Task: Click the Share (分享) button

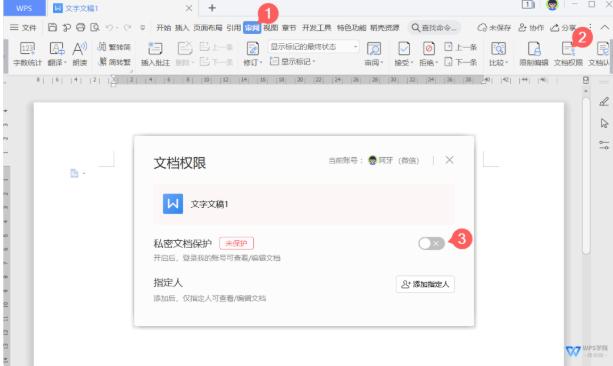Action: click(x=564, y=27)
